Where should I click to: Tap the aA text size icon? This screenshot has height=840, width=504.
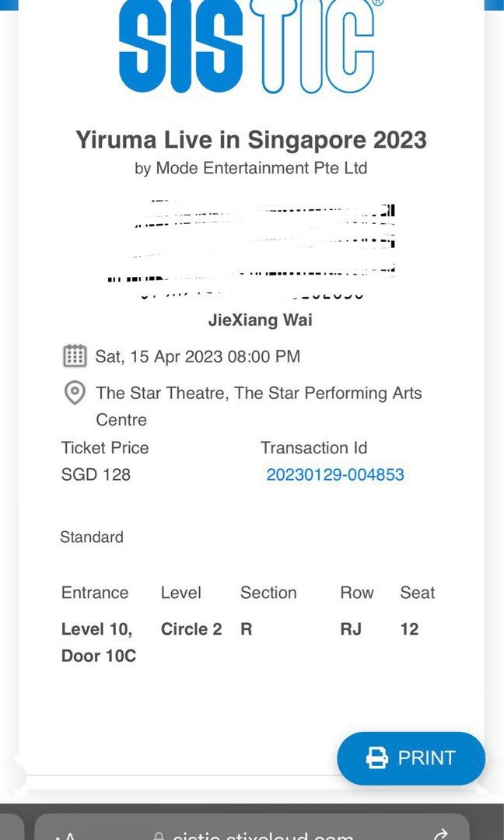pos(65,836)
